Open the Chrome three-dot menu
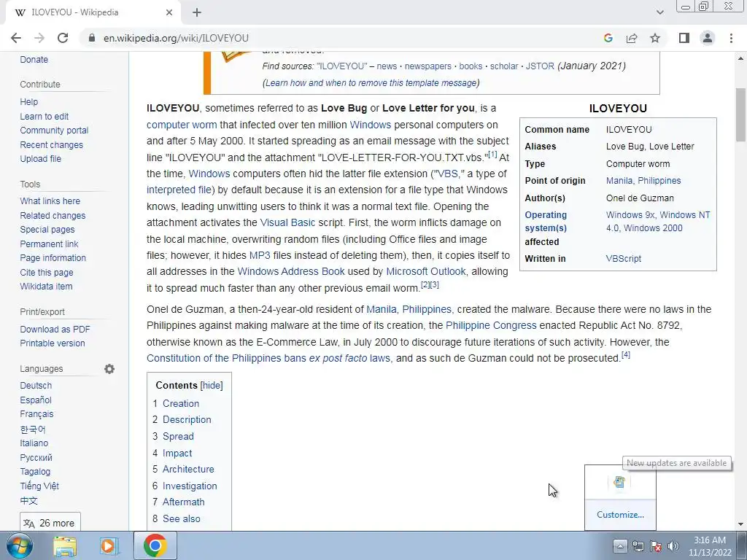This screenshot has width=747, height=560. pos(731,38)
